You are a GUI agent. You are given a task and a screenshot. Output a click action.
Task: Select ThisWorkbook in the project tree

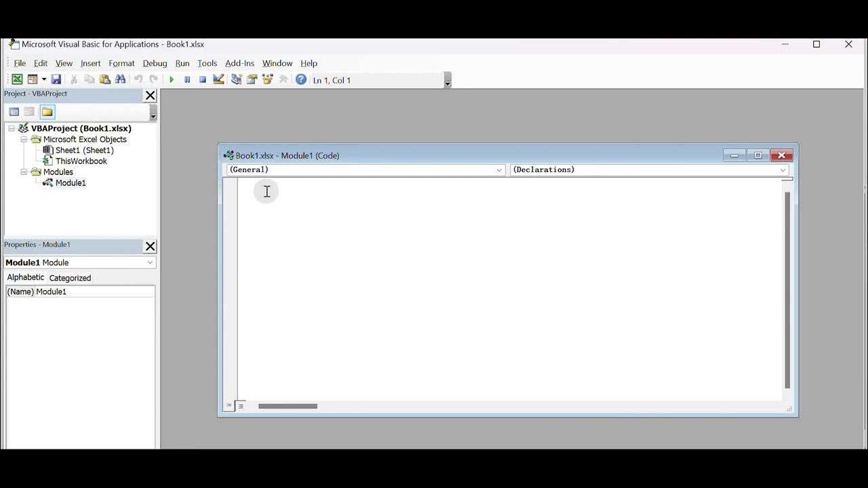(x=81, y=161)
